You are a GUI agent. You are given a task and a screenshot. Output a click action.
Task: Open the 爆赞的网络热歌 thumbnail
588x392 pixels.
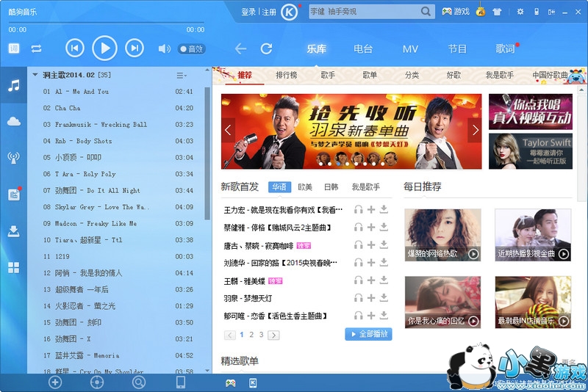[x=442, y=235]
